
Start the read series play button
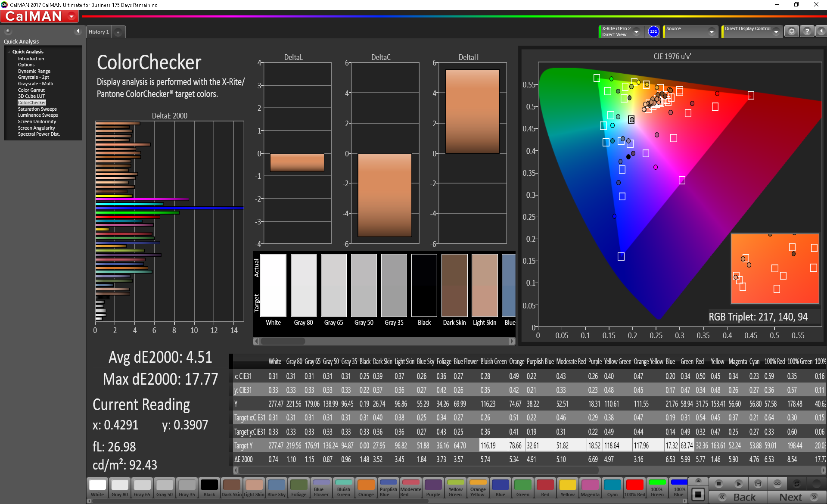738,484
